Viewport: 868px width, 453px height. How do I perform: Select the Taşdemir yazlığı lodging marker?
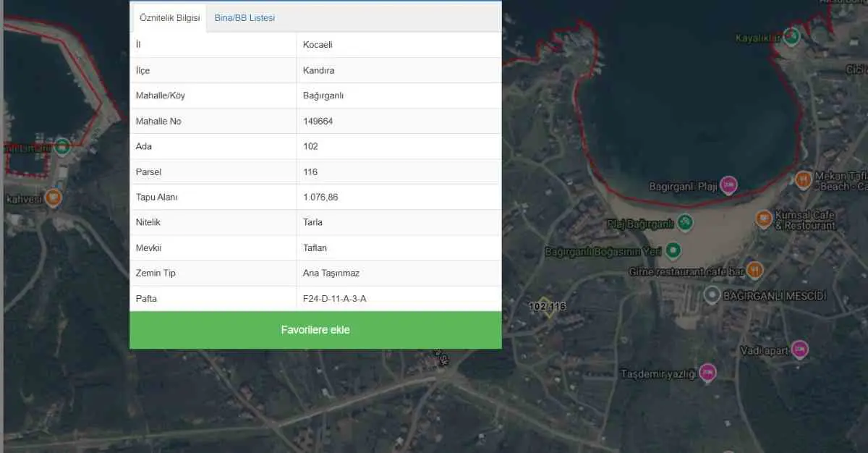(707, 372)
